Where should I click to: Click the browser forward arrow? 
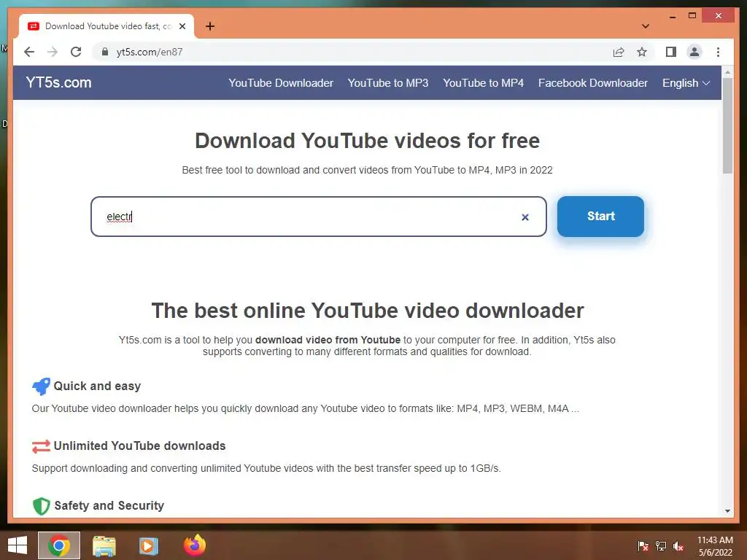coord(53,52)
